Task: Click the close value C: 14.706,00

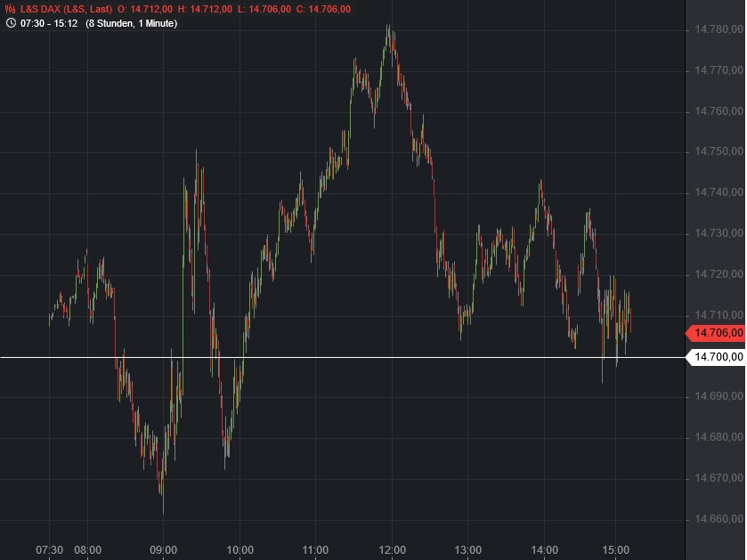Action: [x=322, y=8]
